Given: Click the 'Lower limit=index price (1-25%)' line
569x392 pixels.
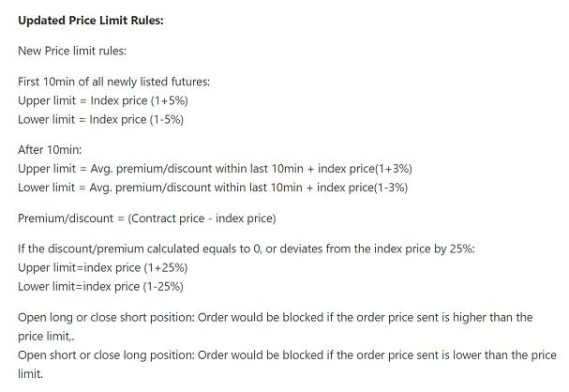Looking at the screenshot, I should (x=100, y=286).
